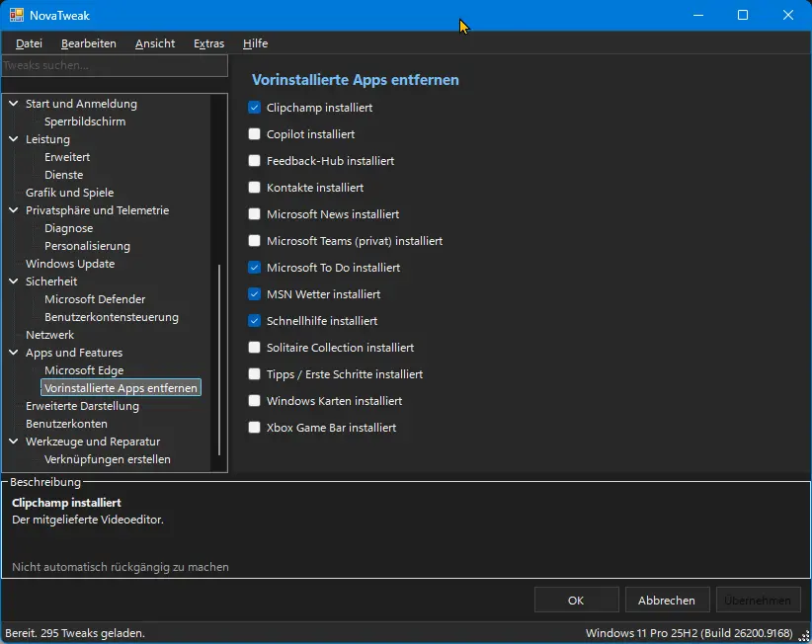
Task: Enable Feedback-Hub installiert checkbox
Action: [x=254, y=161]
